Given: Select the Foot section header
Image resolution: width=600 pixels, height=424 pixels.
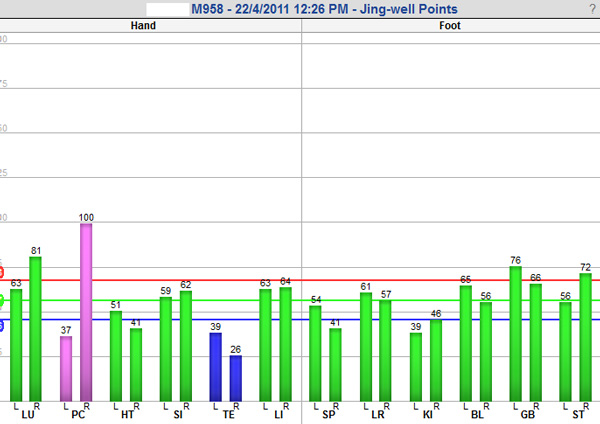Looking at the screenshot, I should tap(450, 26).
